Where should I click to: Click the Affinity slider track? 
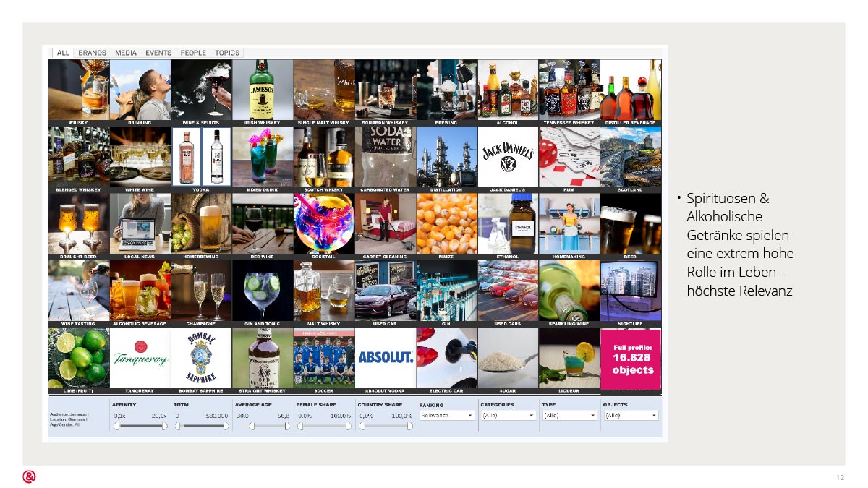pyautogui.click(x=140, y=427)
